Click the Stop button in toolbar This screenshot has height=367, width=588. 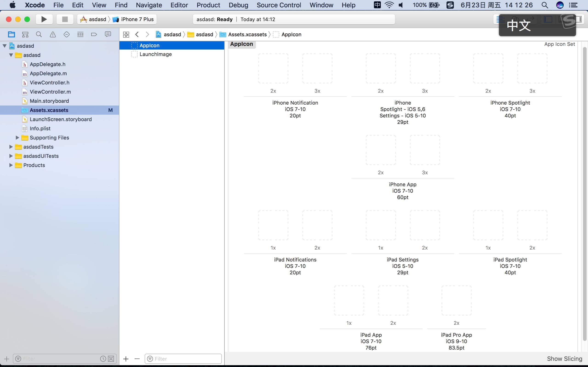point(64,19)
